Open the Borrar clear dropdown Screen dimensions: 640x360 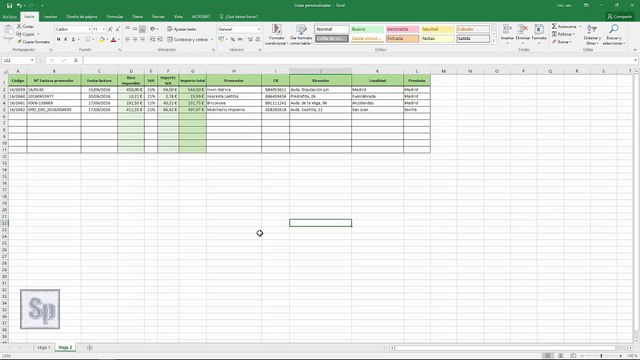pyautogui.click(x=562, y=42)
